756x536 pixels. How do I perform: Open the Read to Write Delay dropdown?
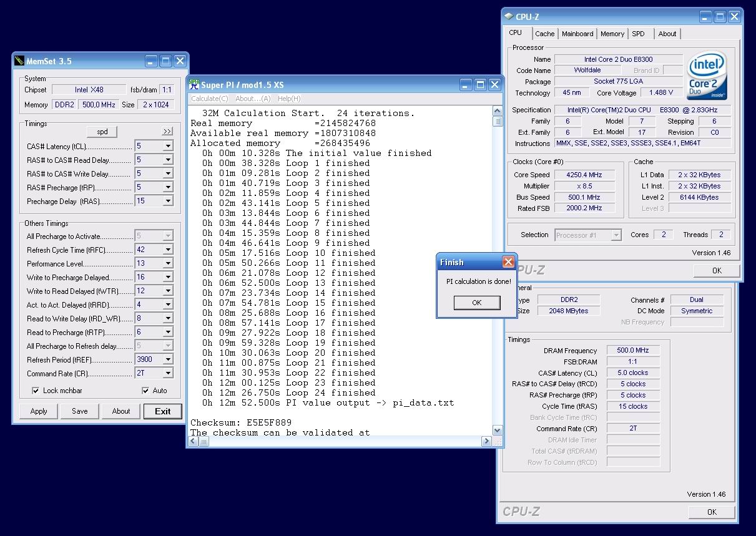tap(167, 318)
